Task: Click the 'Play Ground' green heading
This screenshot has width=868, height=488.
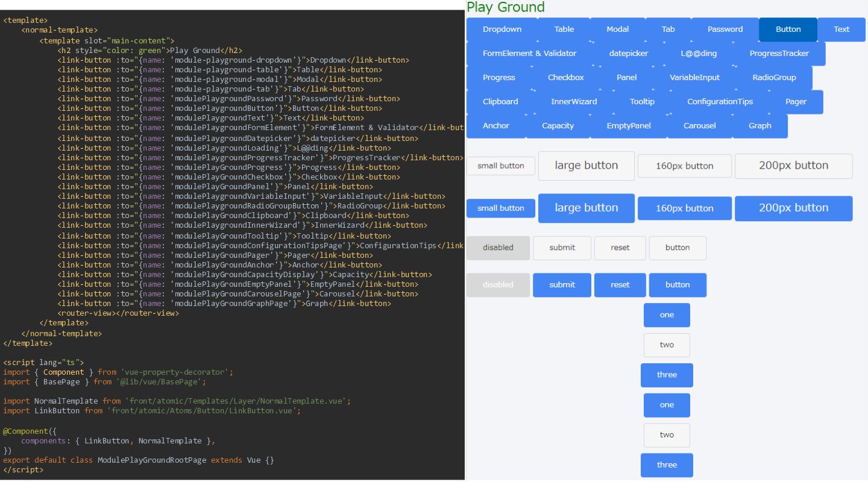Action: coord(506,7)
